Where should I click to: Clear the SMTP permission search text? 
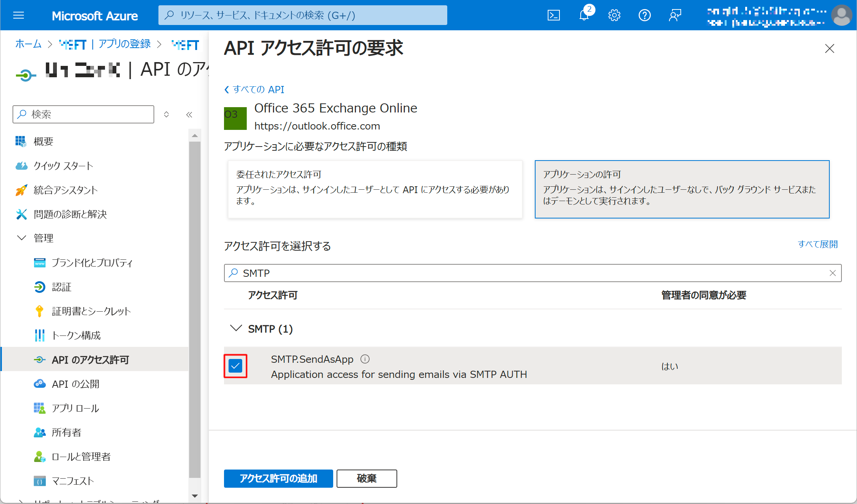[833, 273]
